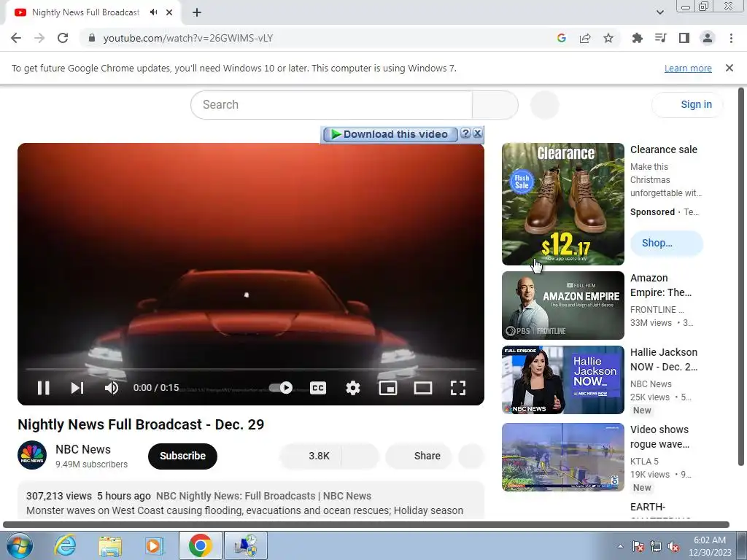Pause the video with the pause button
Screen dimensions: 747x560
click(43, 388)
